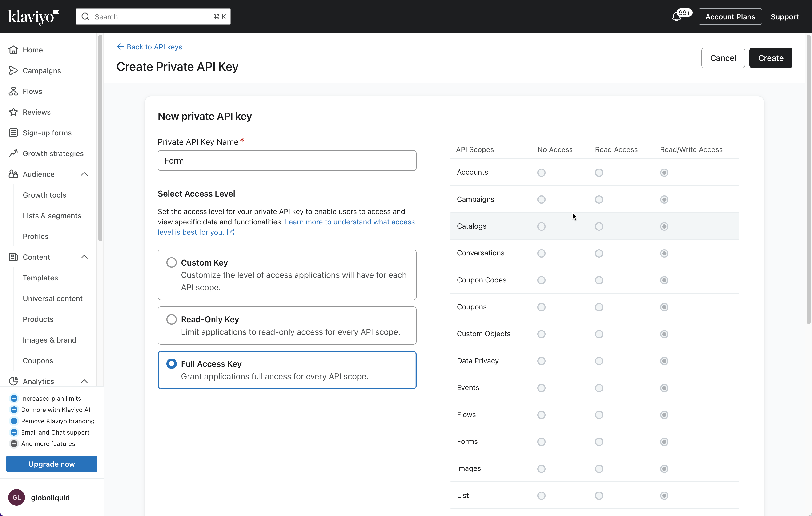Click the Home icon in sidebar
Screen dimensions: 812x516
point(13,50)
